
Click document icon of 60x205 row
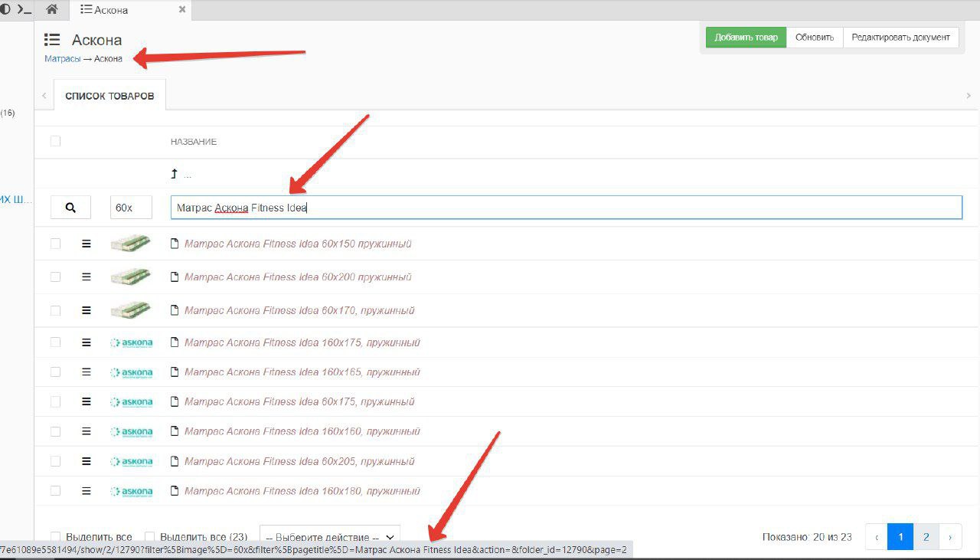175,461
